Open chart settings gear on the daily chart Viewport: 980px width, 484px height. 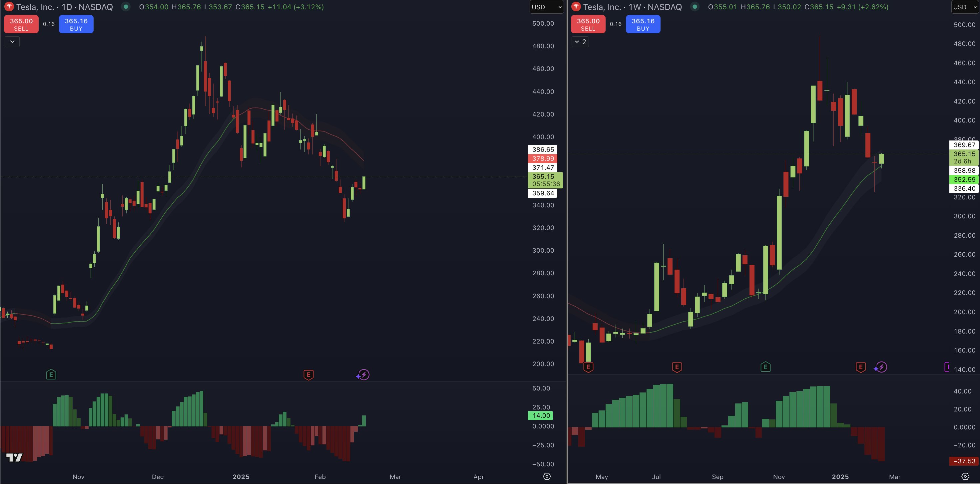click(x=547, y=476)
